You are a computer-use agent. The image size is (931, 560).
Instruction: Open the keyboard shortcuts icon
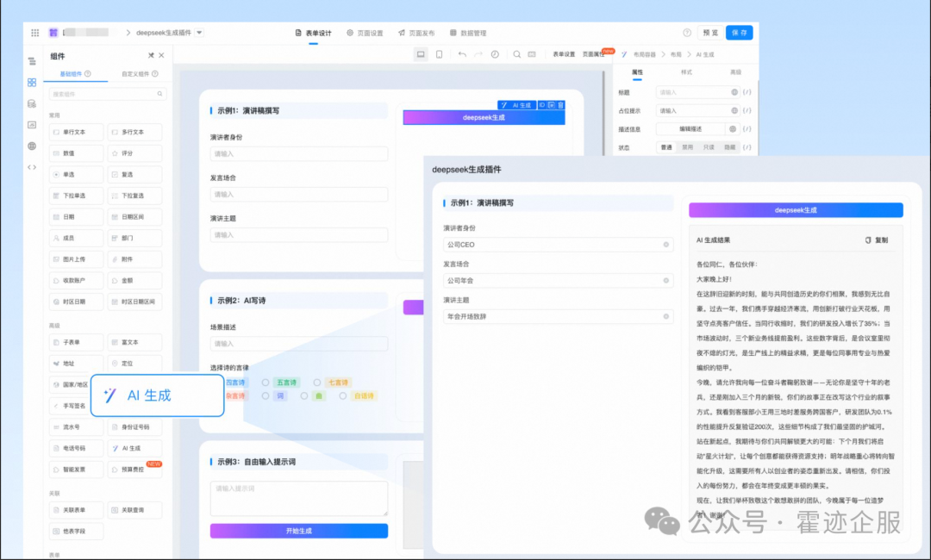point(532,54)
